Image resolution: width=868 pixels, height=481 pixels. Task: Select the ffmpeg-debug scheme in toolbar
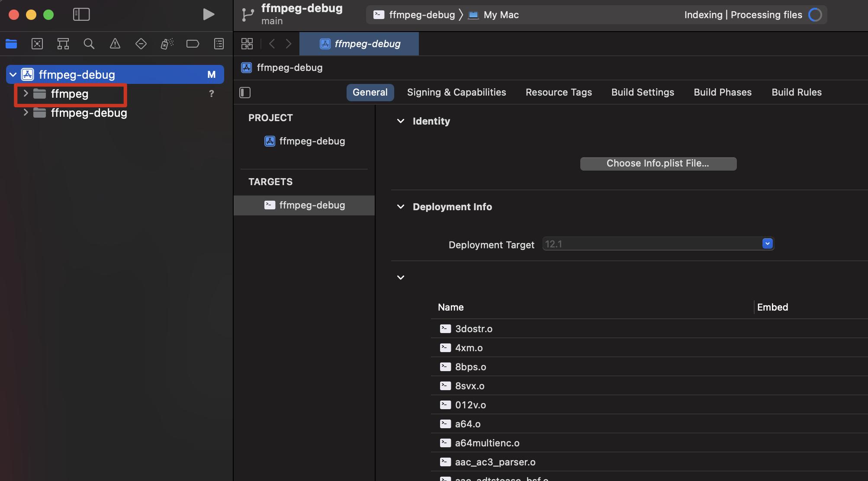[414, 15]
